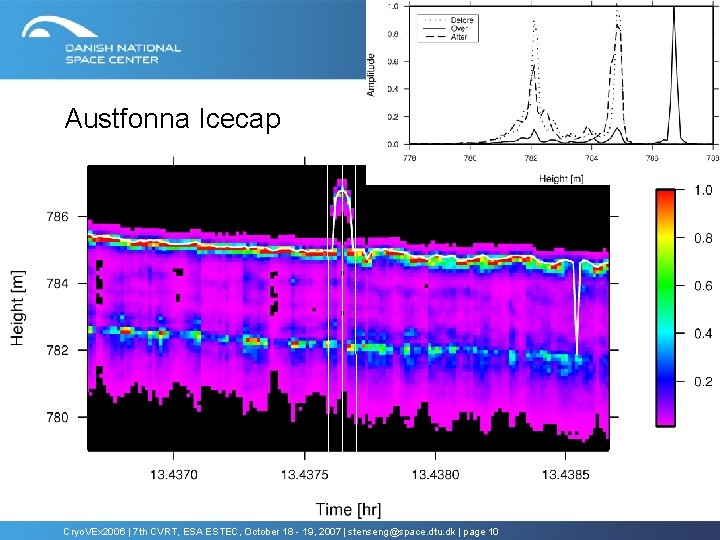Click 'CryoVEx2006' in the footer bar
720x540 pixels.
94,532
